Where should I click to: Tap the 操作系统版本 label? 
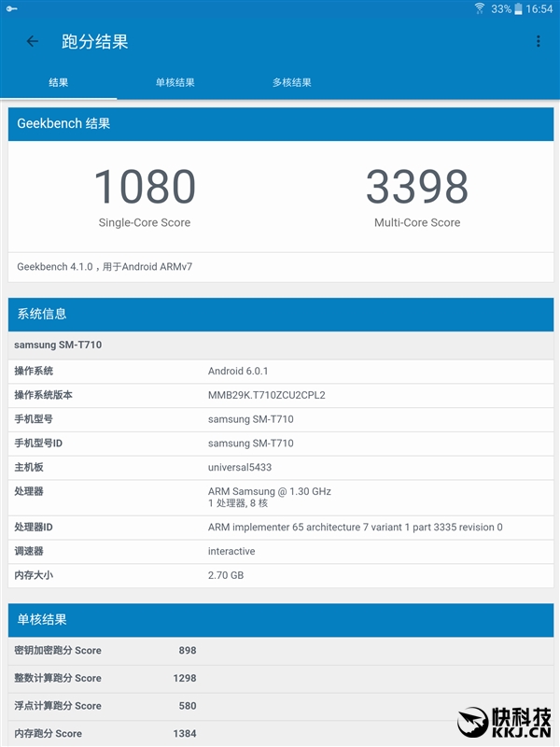point(43,395)
